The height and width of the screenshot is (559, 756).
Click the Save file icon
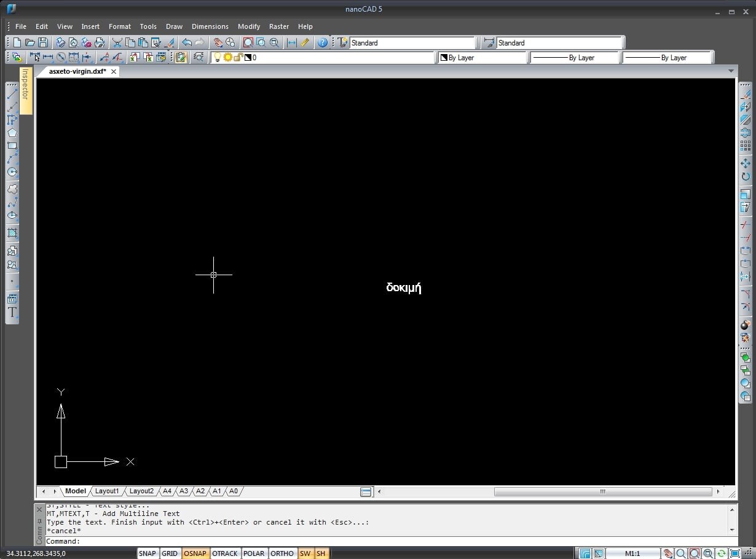point(43,43)
